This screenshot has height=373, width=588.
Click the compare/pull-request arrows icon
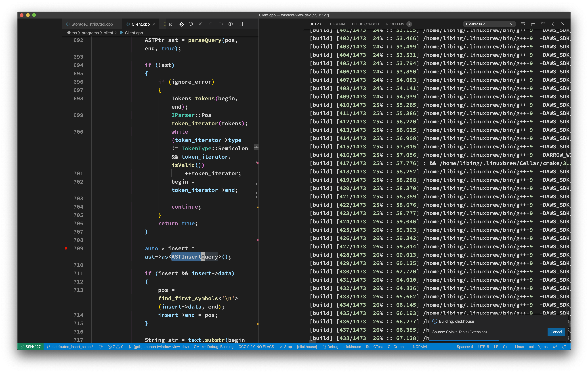[191, 24]
